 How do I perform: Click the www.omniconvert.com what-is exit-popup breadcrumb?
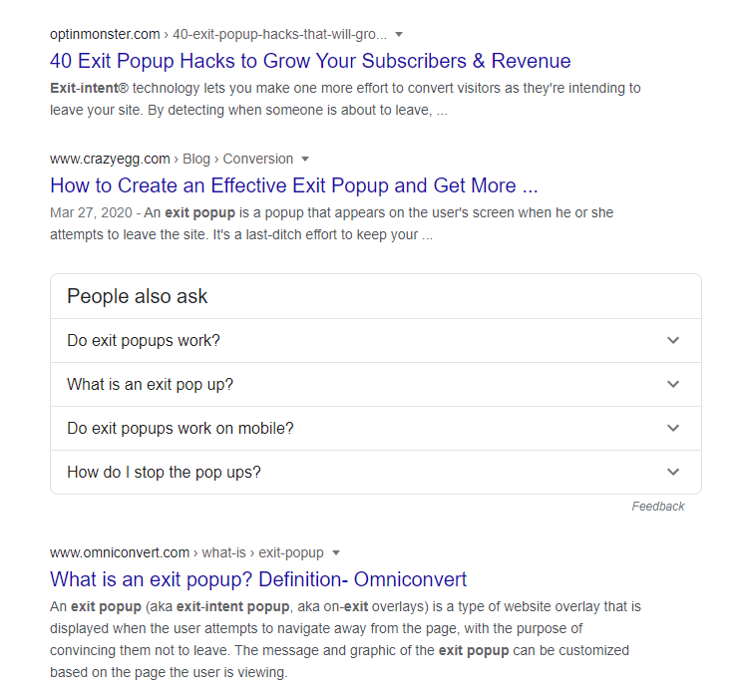(x=186, y=553)
